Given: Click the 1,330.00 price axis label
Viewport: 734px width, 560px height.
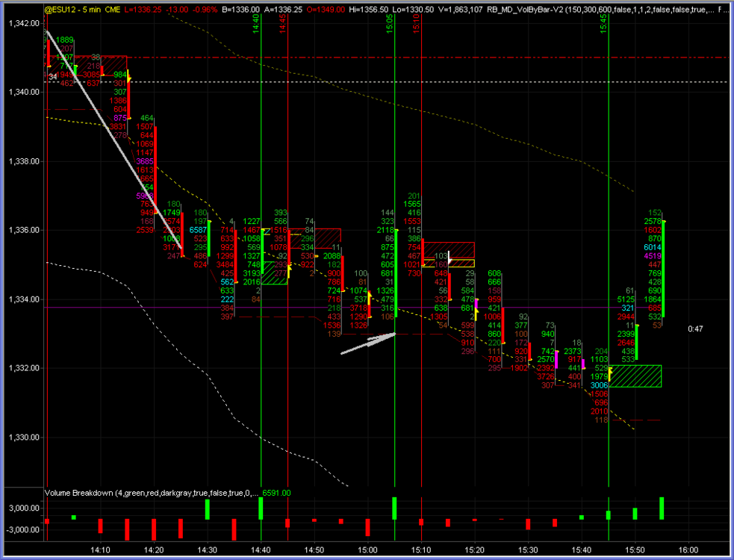Looking at the screenshot, I should [x=24, y=438].
